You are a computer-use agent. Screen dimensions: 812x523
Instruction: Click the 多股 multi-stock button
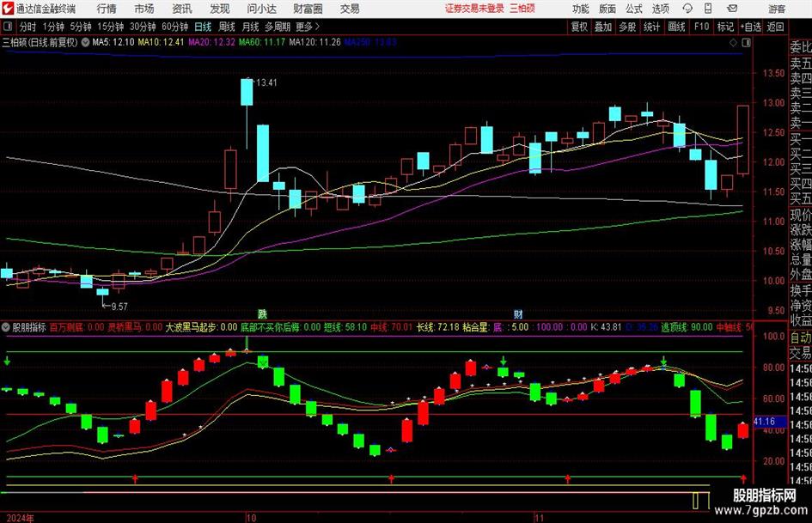point(627,27)
